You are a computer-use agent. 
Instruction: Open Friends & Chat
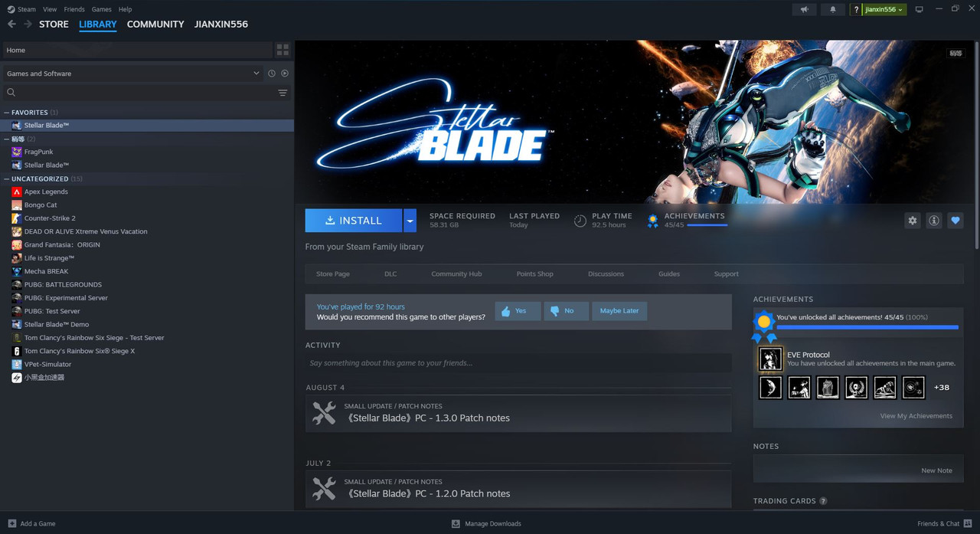click(x=944, y=523)
